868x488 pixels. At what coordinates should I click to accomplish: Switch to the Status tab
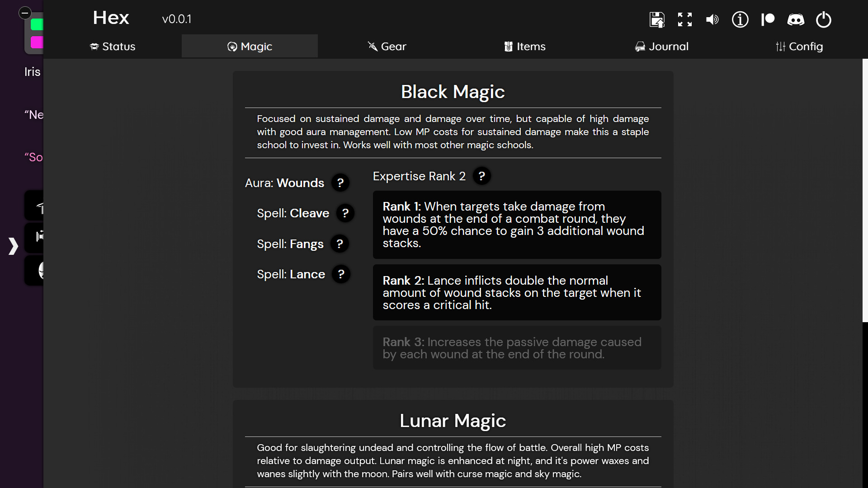(113, 46)
